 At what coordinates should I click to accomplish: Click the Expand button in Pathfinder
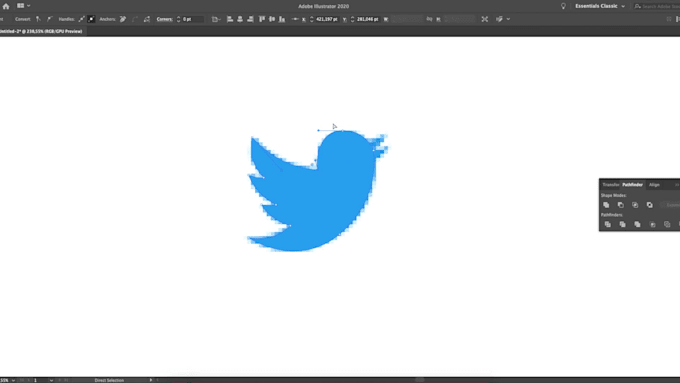coord(671,205)
